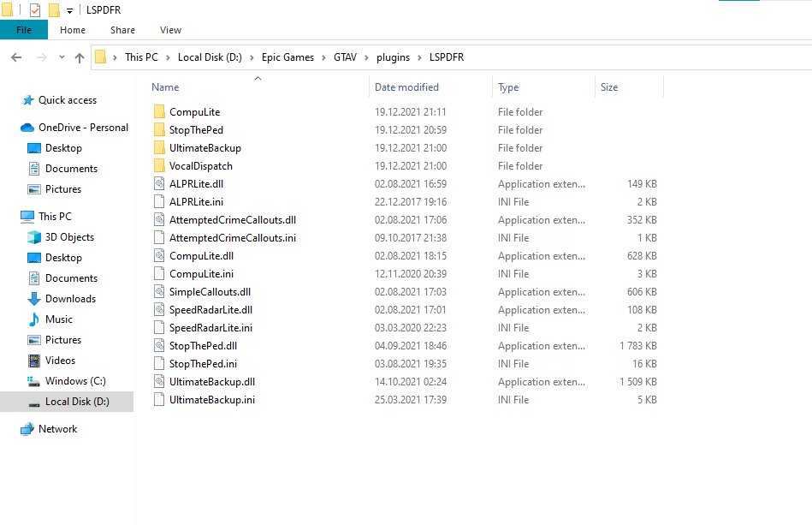Viewport: 812px width, 525px height.
Task: Expand chevron after GTAV breadcrumb
Action: 367,57
